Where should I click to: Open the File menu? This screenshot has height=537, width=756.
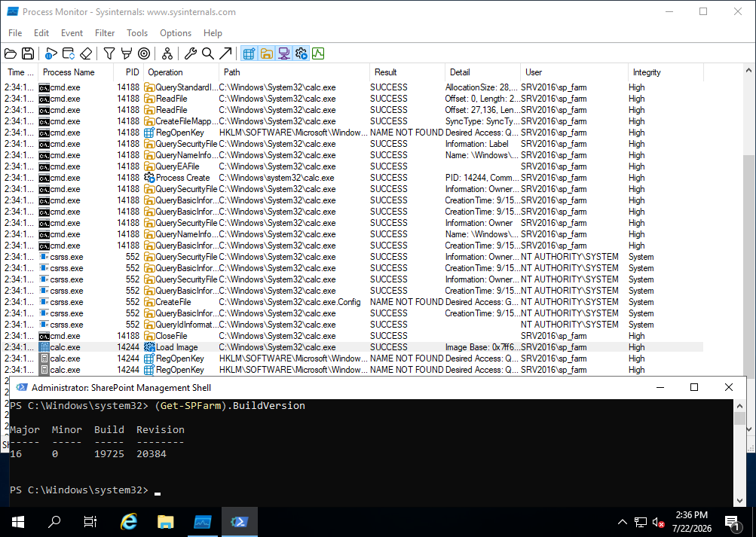click(x=15, y=32)
